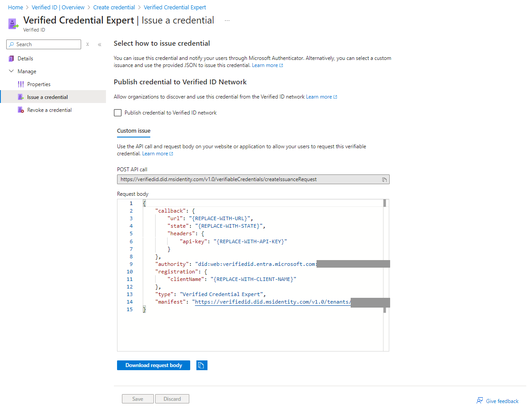Click the Verified ID credential header icon

[x=14, y=24]
